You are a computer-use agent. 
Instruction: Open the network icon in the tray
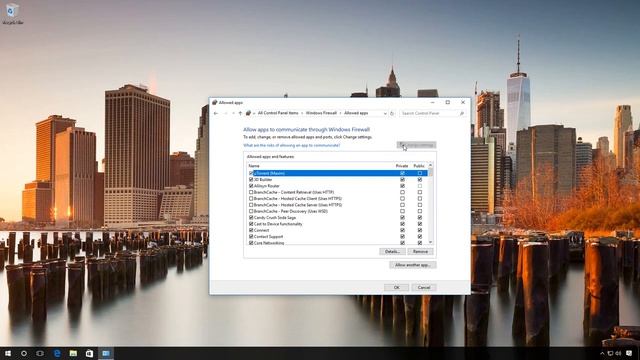tap(610, 353)
